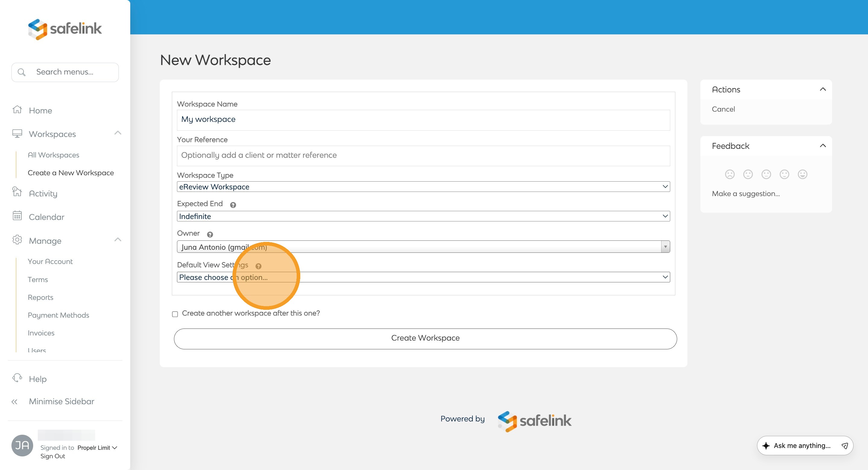Click the Home sidebar icon
Image resolution: width=868 pixels, height=470 pixels.
(17, 110)
